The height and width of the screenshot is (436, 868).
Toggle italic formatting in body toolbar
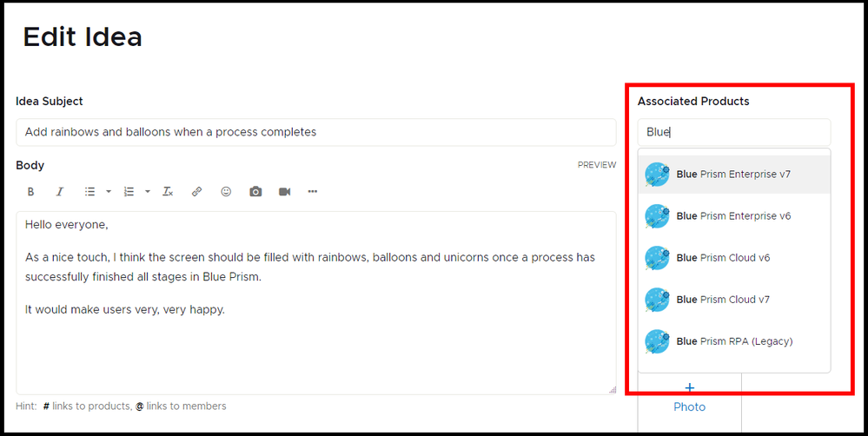(x=60, y=192)
